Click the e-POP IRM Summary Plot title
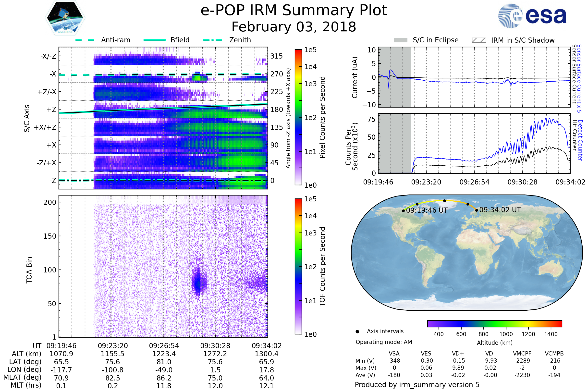This screenshot has height=392, width=588. point(294,11)
